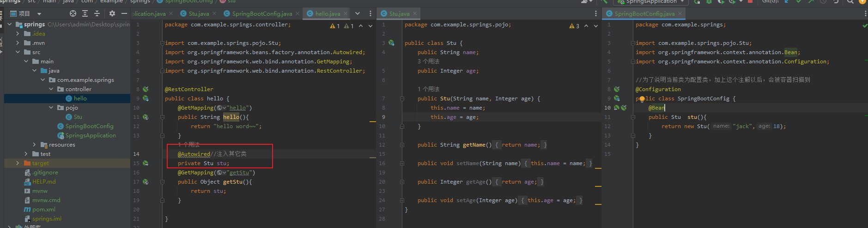Viewport: 868px width, 228px height.
Task: Hide the project tool window with minus icon
Action: (x=124, y=13)
